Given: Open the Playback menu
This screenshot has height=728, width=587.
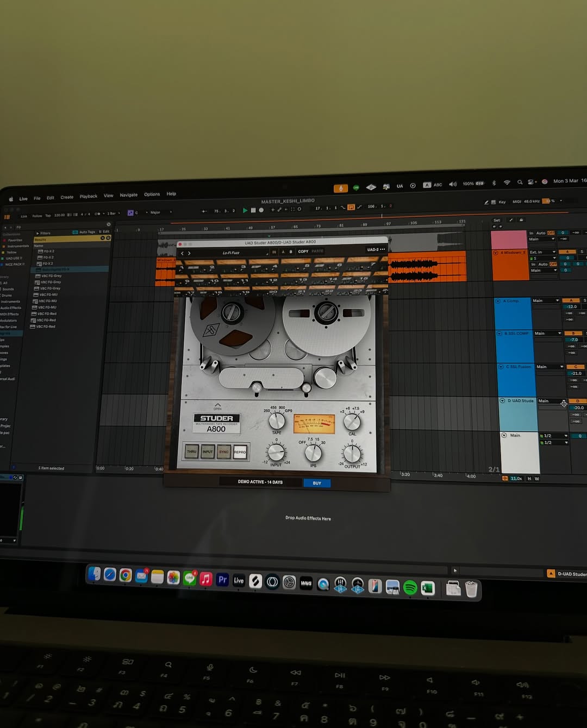Looking at the screenshot, I should pyautogui.click(x=89, y=196).
